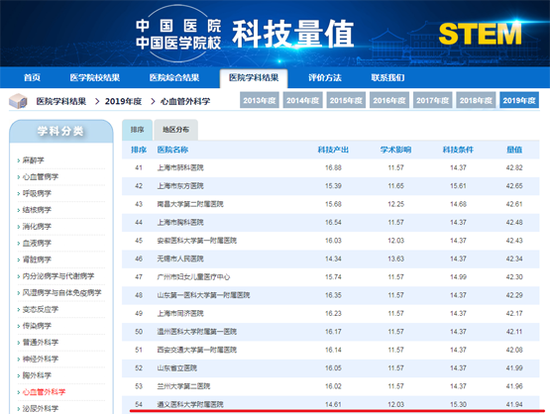Switch to the 2018年度 results
The height and width of the screenshot is (414, 550).
476,100
